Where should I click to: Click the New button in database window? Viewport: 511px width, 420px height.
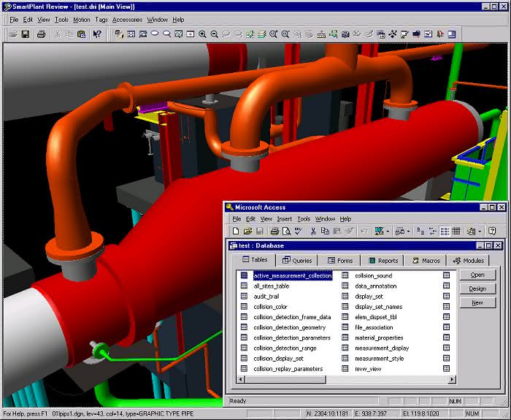[477, 302]
